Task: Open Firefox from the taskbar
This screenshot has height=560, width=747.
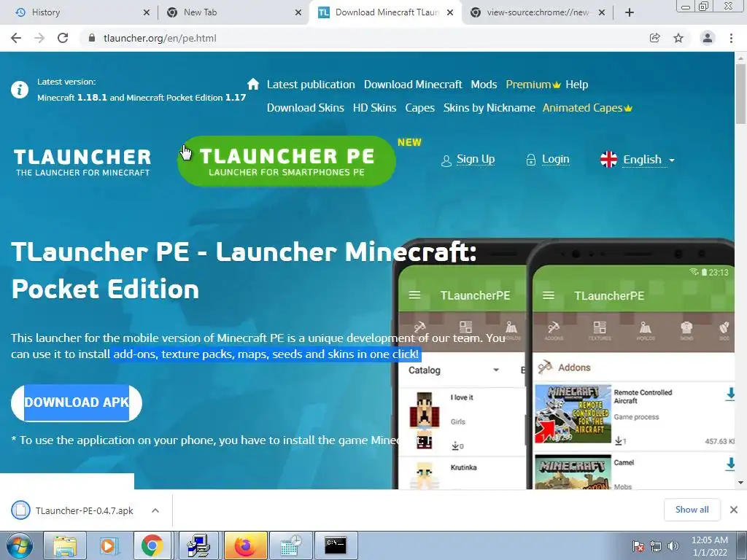Action: click(245, 545)
